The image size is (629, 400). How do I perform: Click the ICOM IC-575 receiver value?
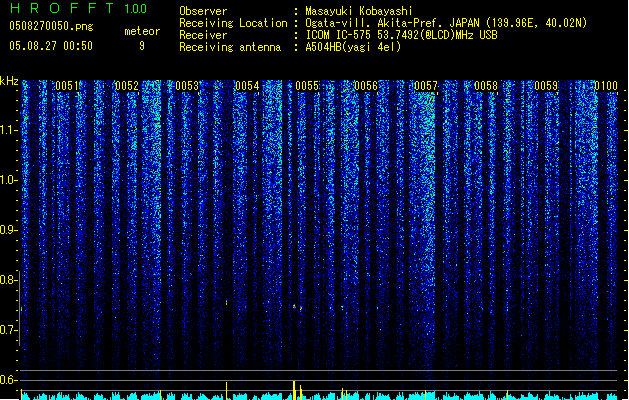401,35
